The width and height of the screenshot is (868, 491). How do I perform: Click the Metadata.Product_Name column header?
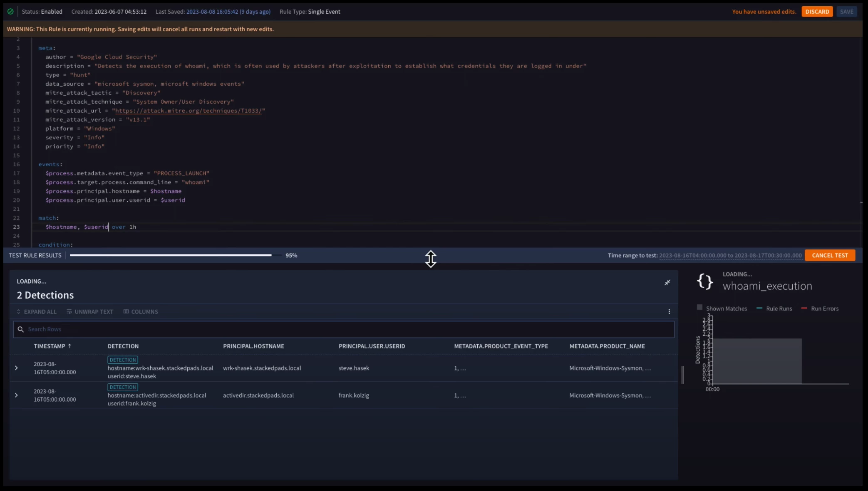point(607,346)
